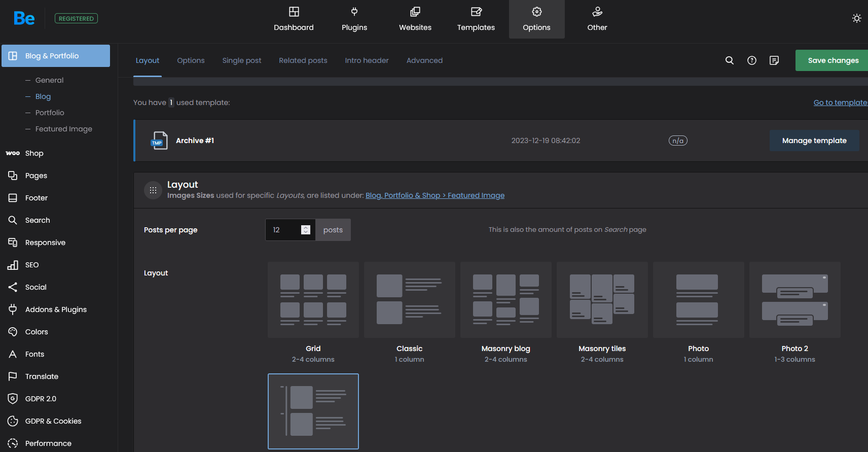This screenshot has width=868, height=452.
Task: Toggle light mode with sun icon
Action: click(x=856, y=18)
